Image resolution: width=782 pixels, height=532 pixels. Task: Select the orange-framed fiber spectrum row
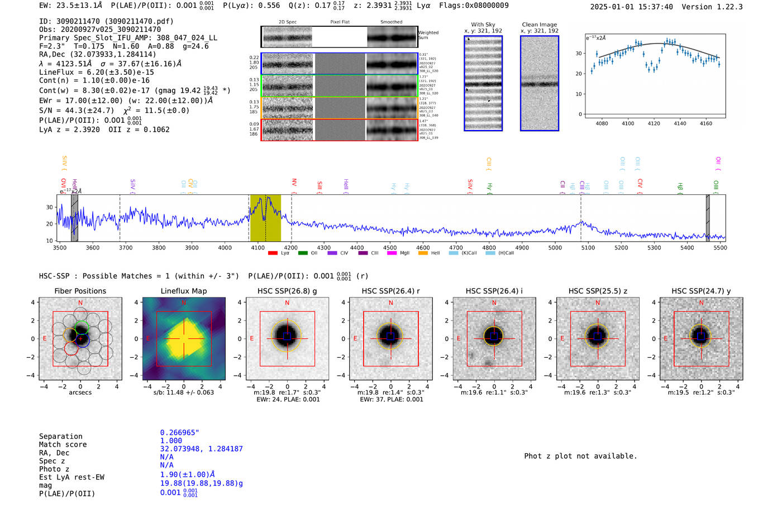(x=340, y=108)
